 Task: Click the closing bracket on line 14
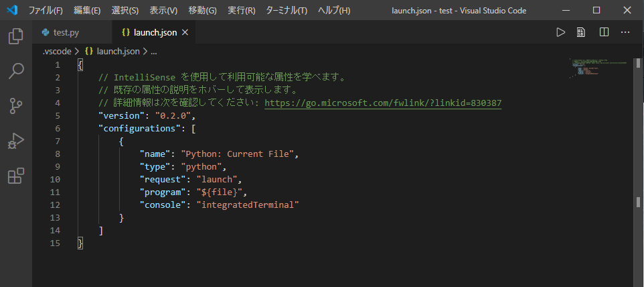[101, 231]
